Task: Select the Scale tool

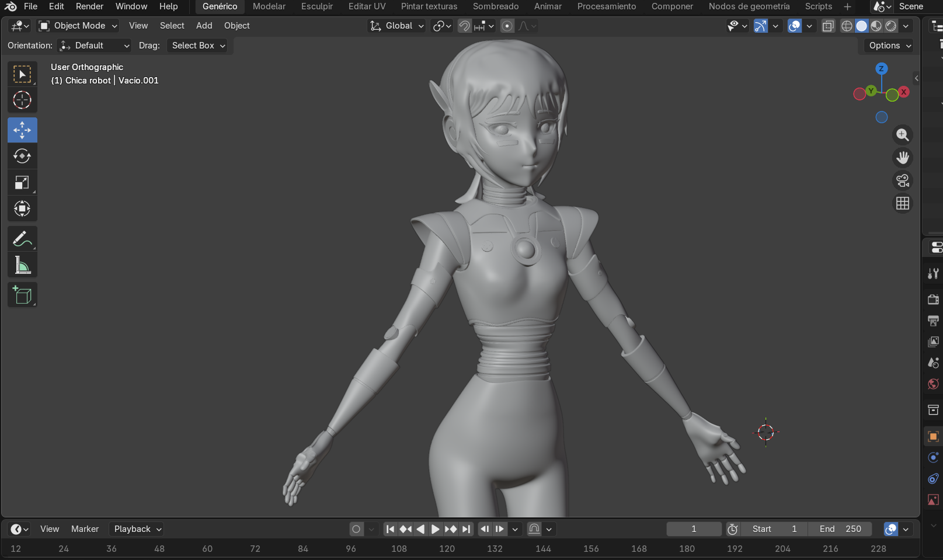Action: pos(22,183)
